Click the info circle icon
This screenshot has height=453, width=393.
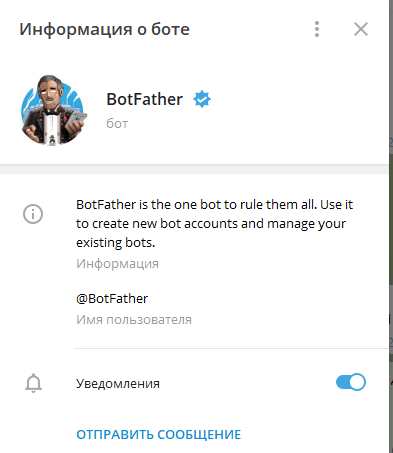(x=33, y=214)
